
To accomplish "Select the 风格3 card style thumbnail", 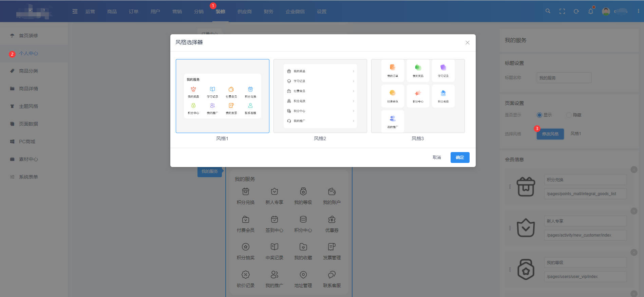I will [x=418, y=96].
